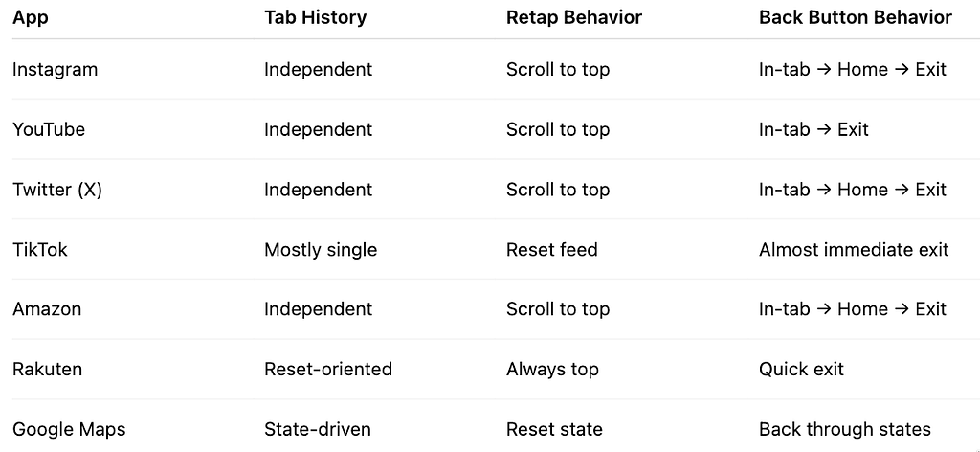The image size is (980, 452).
Task: Click the App column header
Action: pyautogui.click(x=30, y=17)
